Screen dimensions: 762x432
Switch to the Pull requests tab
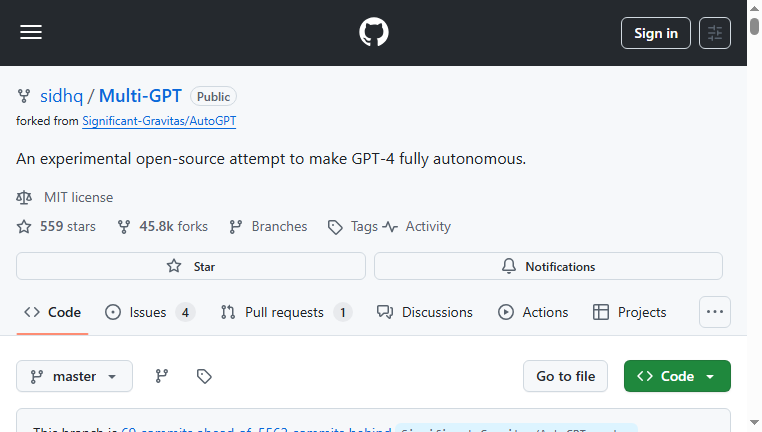(286, 312)
